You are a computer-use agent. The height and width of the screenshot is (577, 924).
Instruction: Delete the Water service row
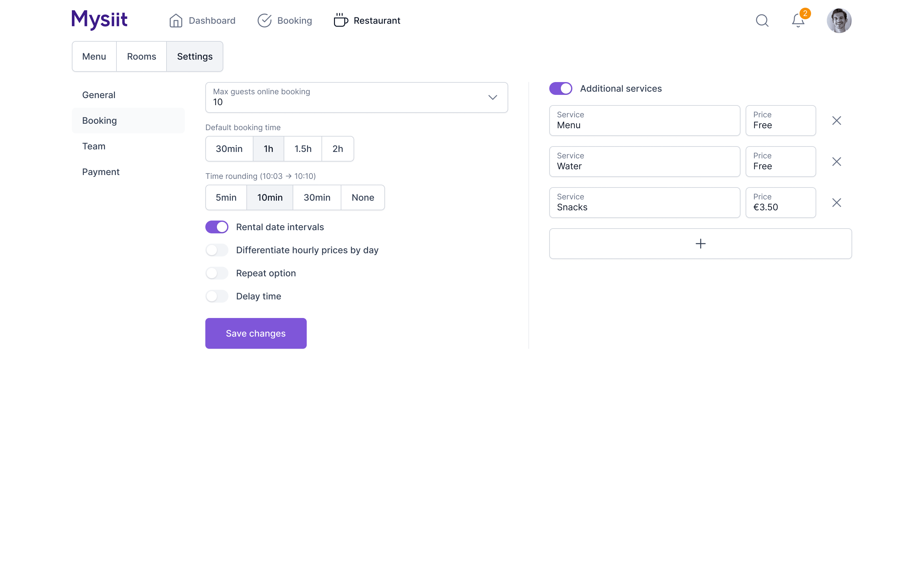tap(836, 162)
